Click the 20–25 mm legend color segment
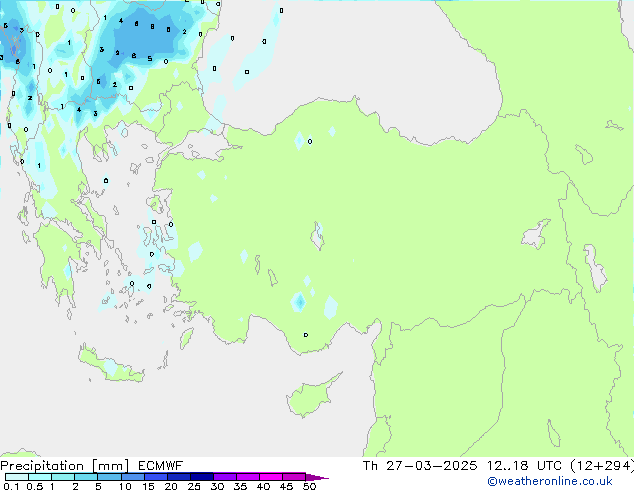 tap(178, 477)
